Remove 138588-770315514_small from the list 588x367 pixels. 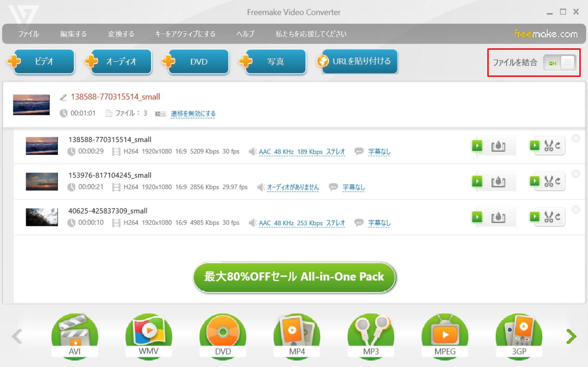click(x=576, y=138)
